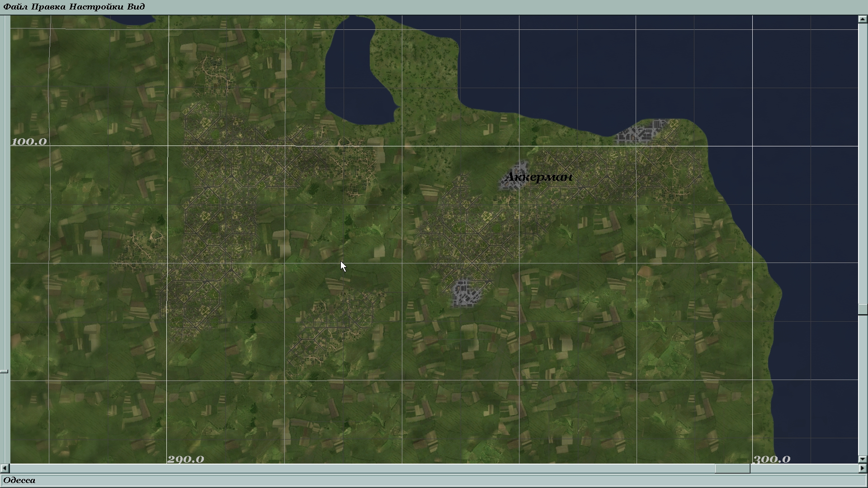Viewport: 868px width, 488px height.
Task: Click the vertical scrollbar up arrow
Action: click(863, 19)
